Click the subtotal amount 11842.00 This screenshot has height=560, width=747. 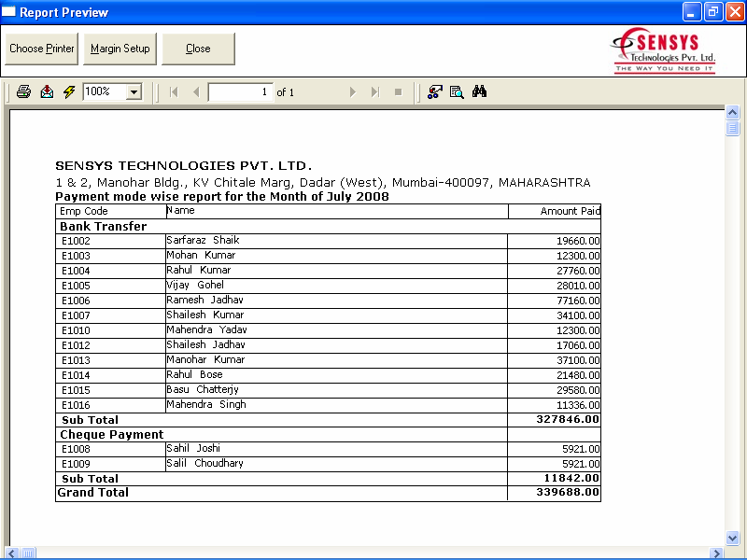click(571, 478)
